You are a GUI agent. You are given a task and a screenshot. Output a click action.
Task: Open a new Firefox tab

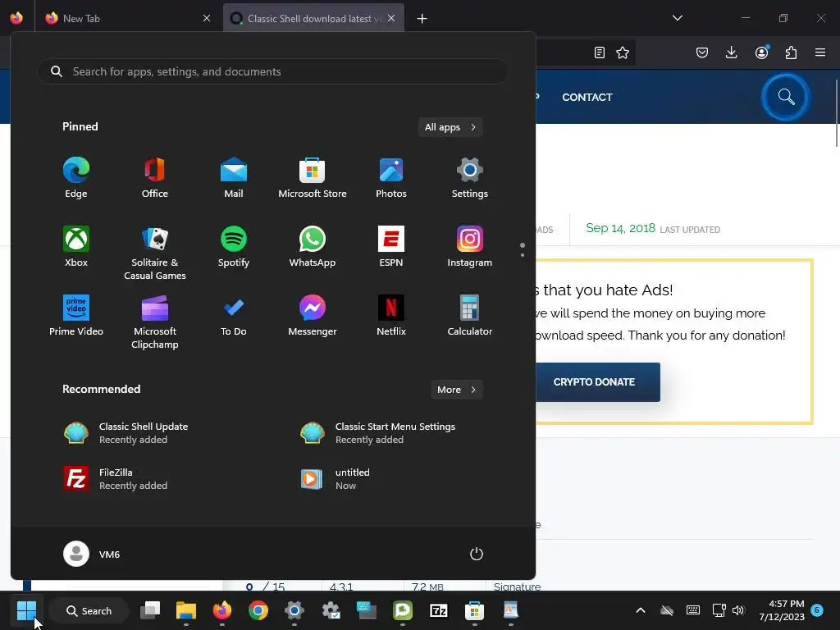click(422, 19)
